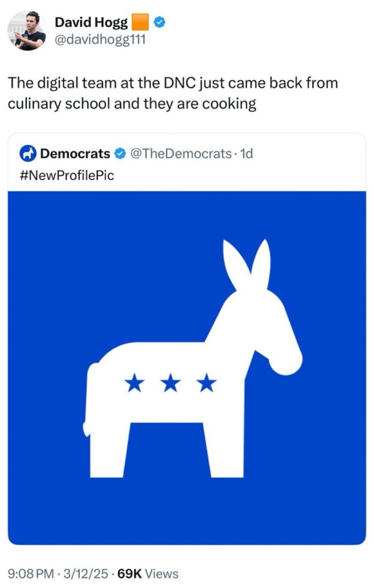Click the white donkey's ears in the image

point(247,264)
